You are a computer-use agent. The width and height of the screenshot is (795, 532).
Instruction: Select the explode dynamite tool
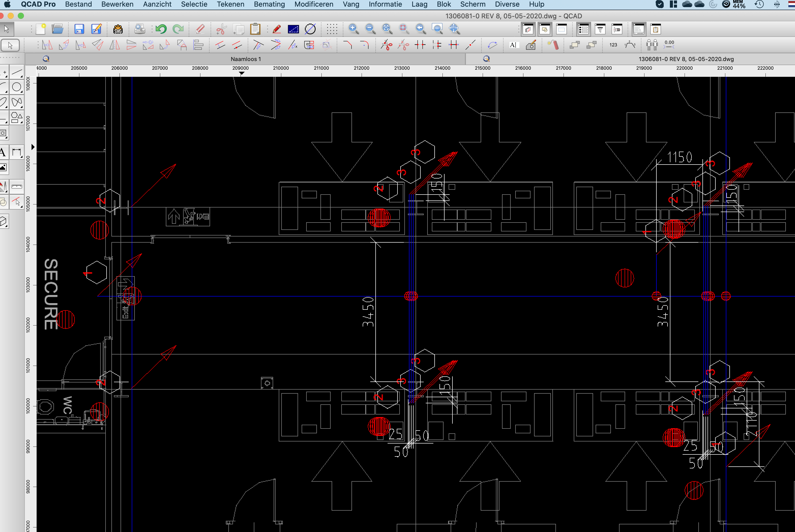click(x=553, y=45)
